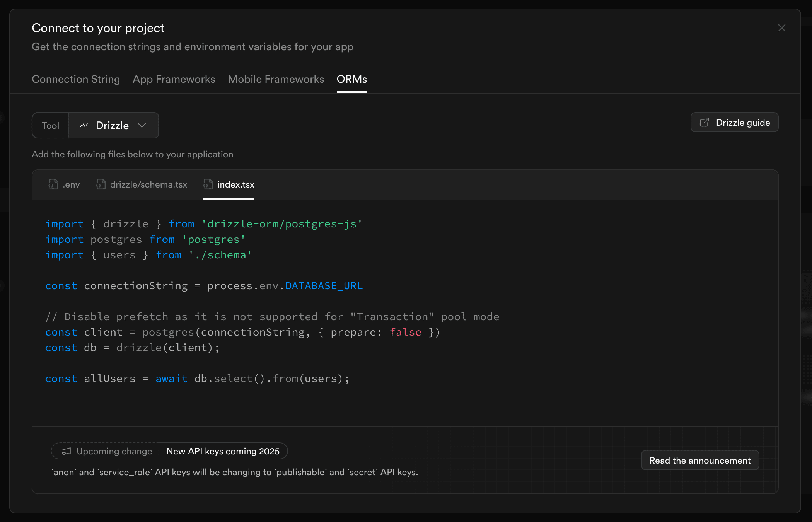This screenshot has height=522, width=812.
Task: Show the drizzle/schema.tsx file tab
Action: click(142, 184)
